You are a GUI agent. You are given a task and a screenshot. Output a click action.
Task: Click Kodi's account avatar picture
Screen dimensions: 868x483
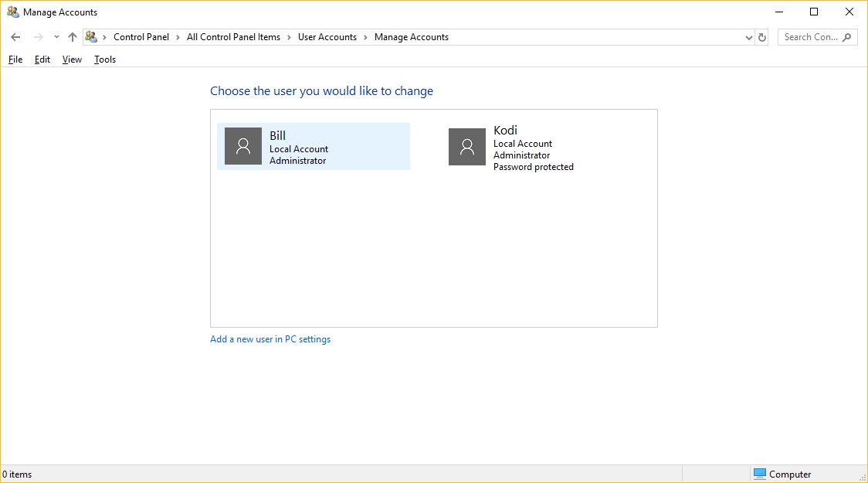click(467, 147)
